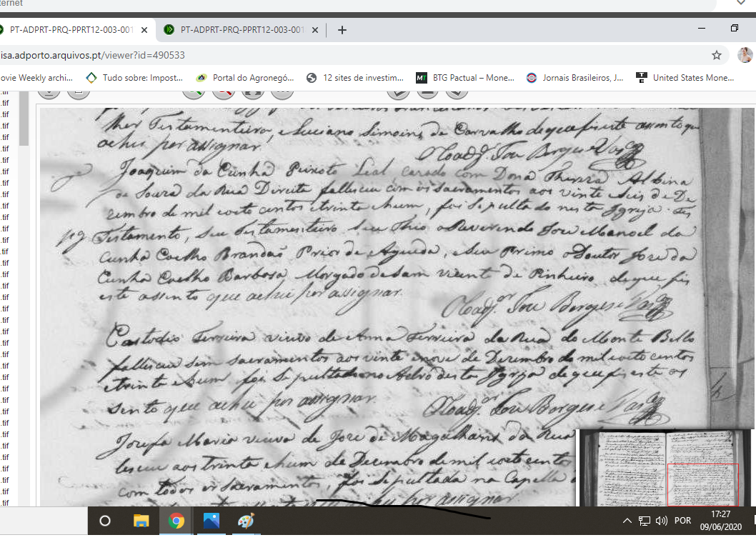Select the green zoom-in tool in the viewer
Image resolution: width=756 pixels, height=545 pixels.
coord(193,91)
